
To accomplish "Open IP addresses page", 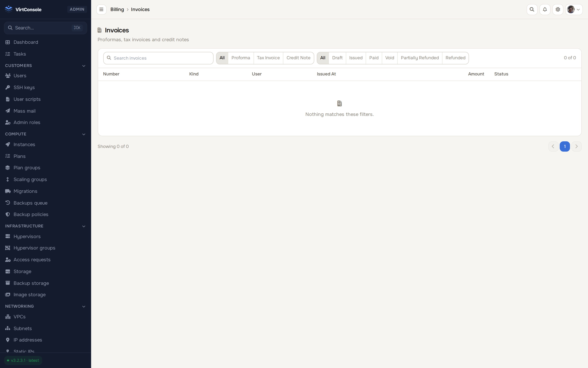I will tap(45, 340).
